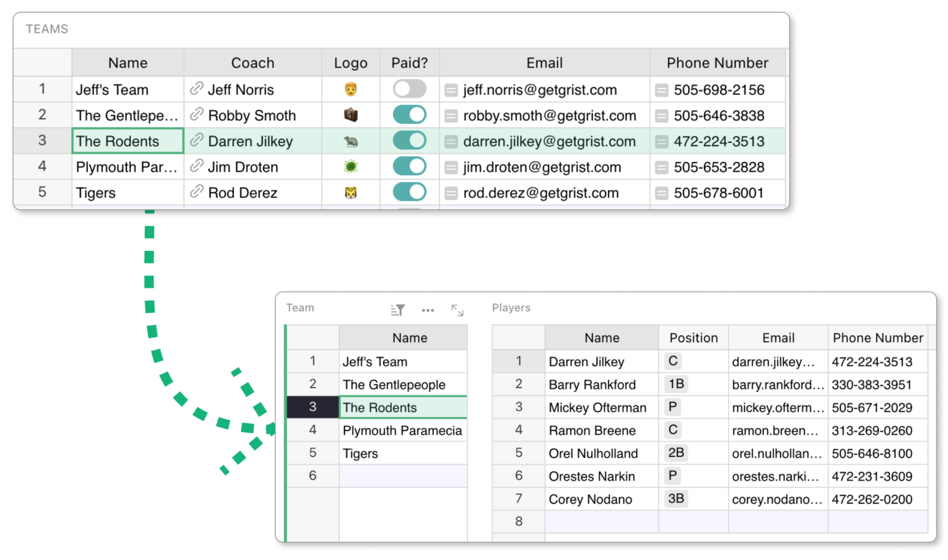
Task: Select the Paid? column header
Action: [410, 63]
